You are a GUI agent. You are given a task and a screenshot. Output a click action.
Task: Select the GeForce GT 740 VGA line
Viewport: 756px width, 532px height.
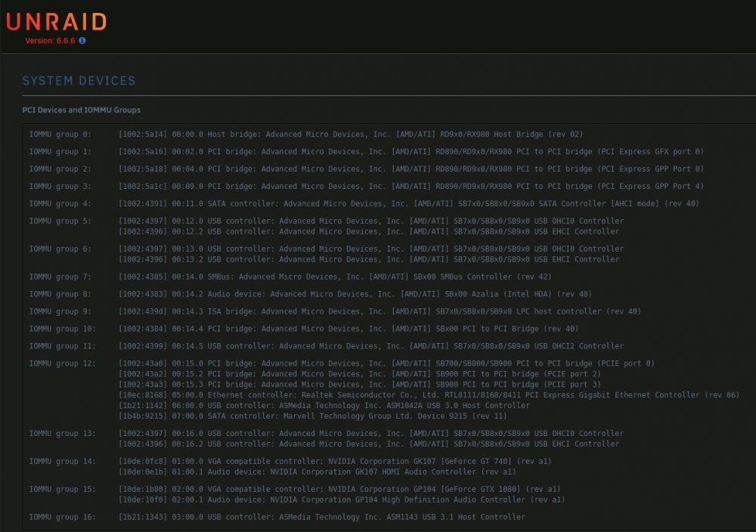(335, 462)
